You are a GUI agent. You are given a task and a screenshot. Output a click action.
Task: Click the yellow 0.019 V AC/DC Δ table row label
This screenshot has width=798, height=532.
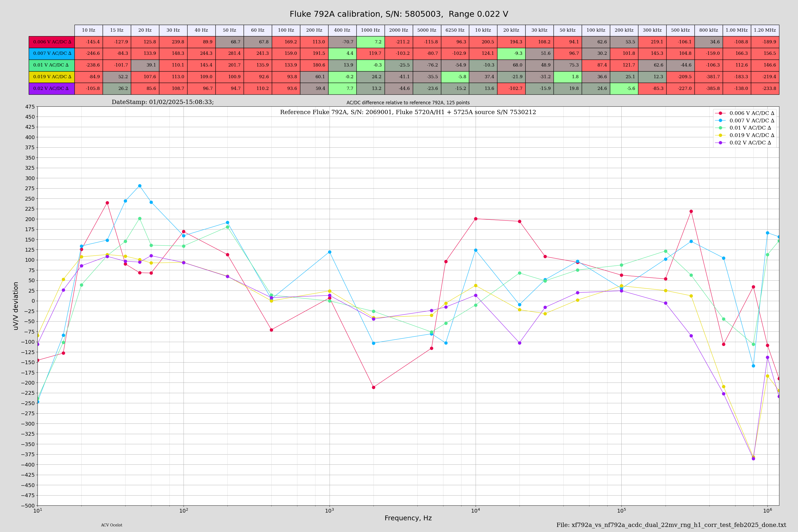pyautogui.click(x=52, y=77)
